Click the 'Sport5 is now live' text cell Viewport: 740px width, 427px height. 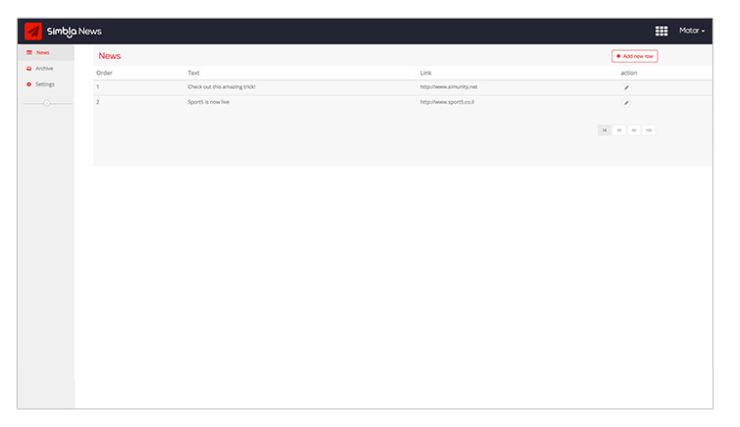click(x=209, y=102)
